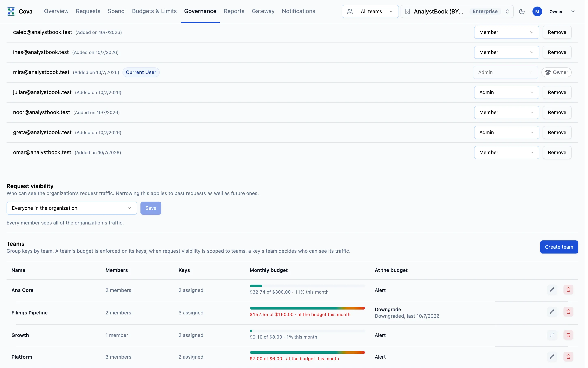Open the All teams filter dropdown
Image resolution: width=588 pixels, height=368 pixels.
click(370, 11)
